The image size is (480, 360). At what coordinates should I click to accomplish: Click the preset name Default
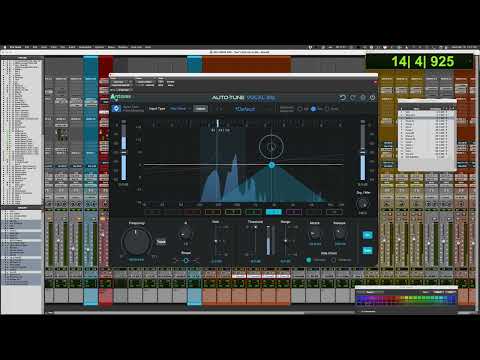[x=245, y=109]
